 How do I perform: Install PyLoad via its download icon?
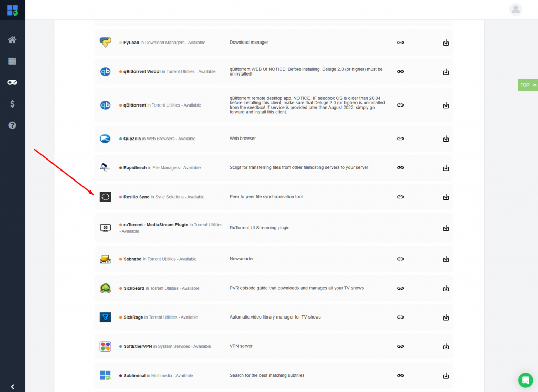coord(446,43)
